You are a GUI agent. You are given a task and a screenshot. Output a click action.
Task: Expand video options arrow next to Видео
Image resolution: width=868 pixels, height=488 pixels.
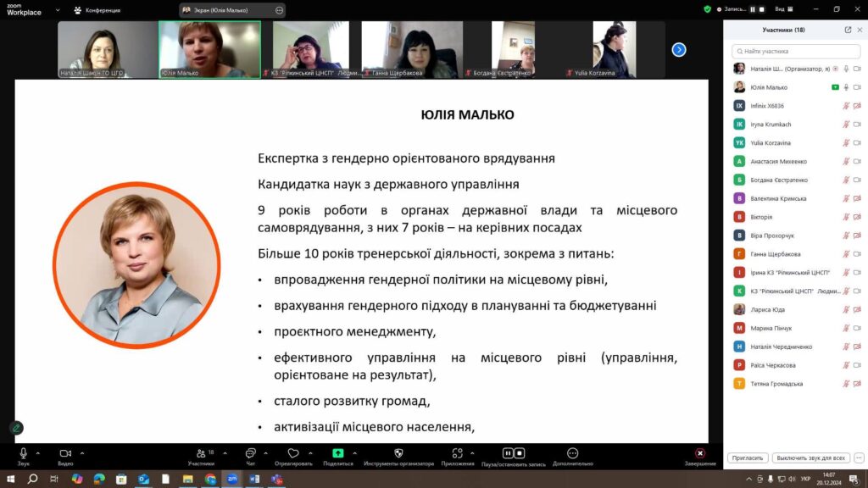click(81, 452)
